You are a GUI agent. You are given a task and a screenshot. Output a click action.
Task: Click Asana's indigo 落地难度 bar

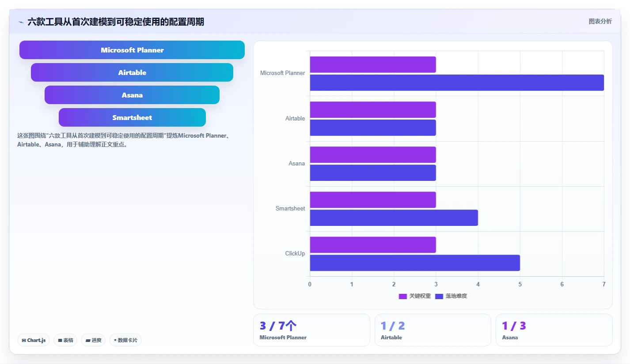(373, 173)
